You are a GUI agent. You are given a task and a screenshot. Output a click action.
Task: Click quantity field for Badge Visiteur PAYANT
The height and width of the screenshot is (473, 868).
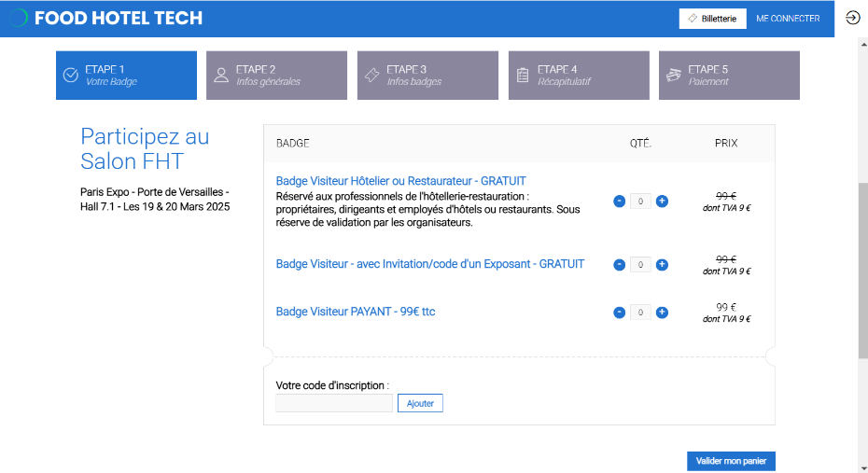pos(640,313)
